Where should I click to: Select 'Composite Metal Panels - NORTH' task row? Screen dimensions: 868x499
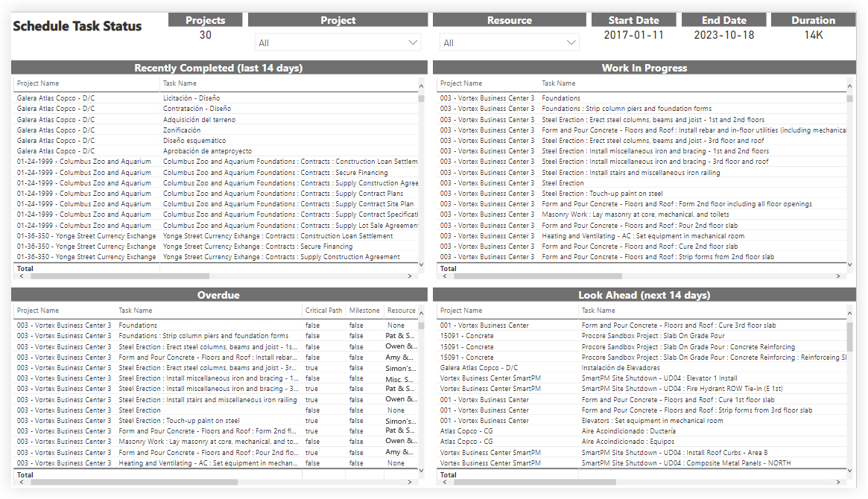(x=642, y=463)
